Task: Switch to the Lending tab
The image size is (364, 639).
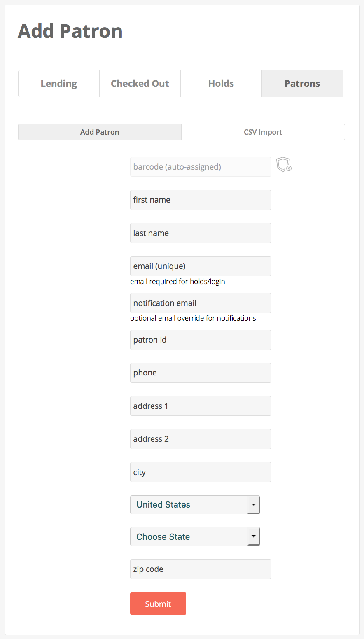Action: point(59,84)
